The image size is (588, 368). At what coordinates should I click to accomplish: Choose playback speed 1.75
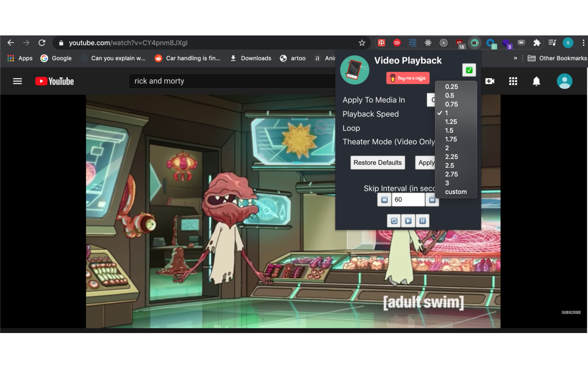(x=456, y=139)
